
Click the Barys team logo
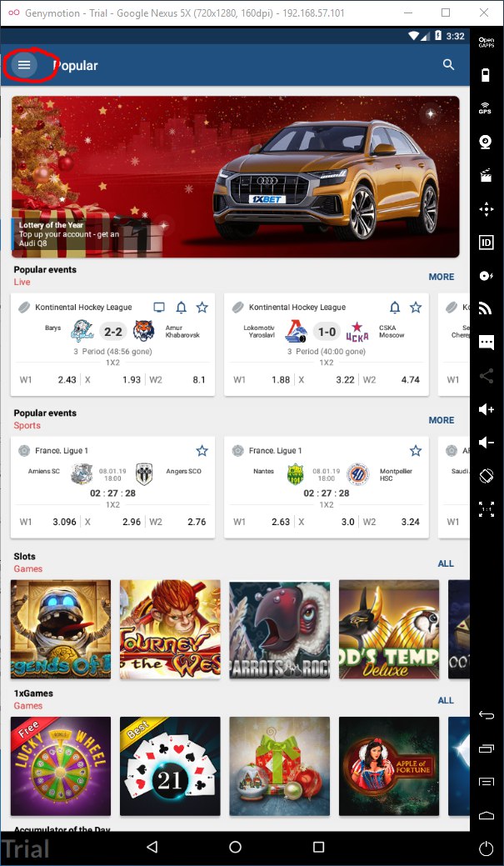82,332
